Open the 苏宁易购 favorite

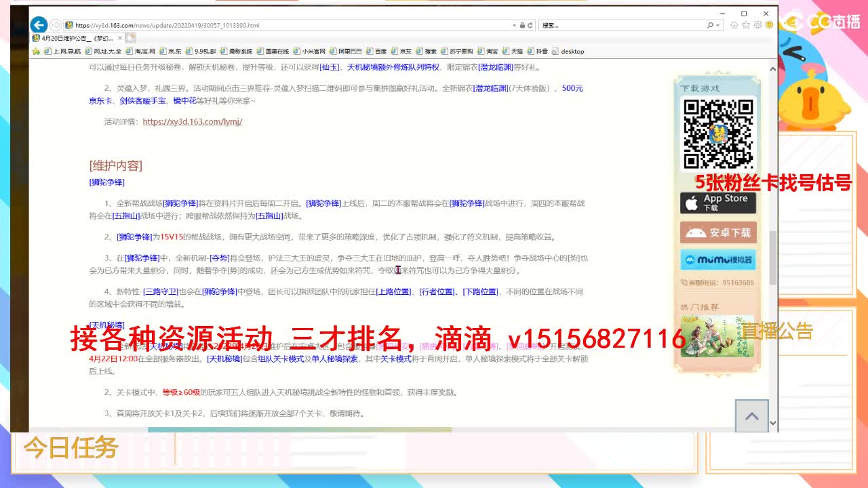(458, 51)
